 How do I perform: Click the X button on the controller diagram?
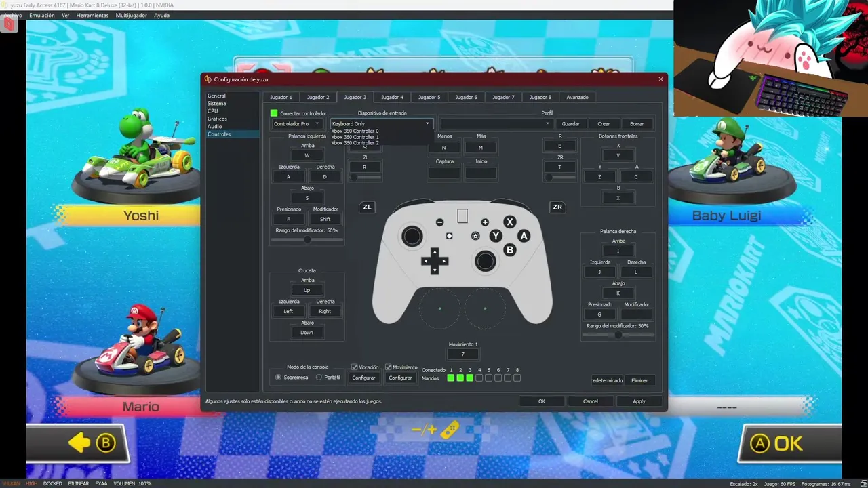coord(510,222)
